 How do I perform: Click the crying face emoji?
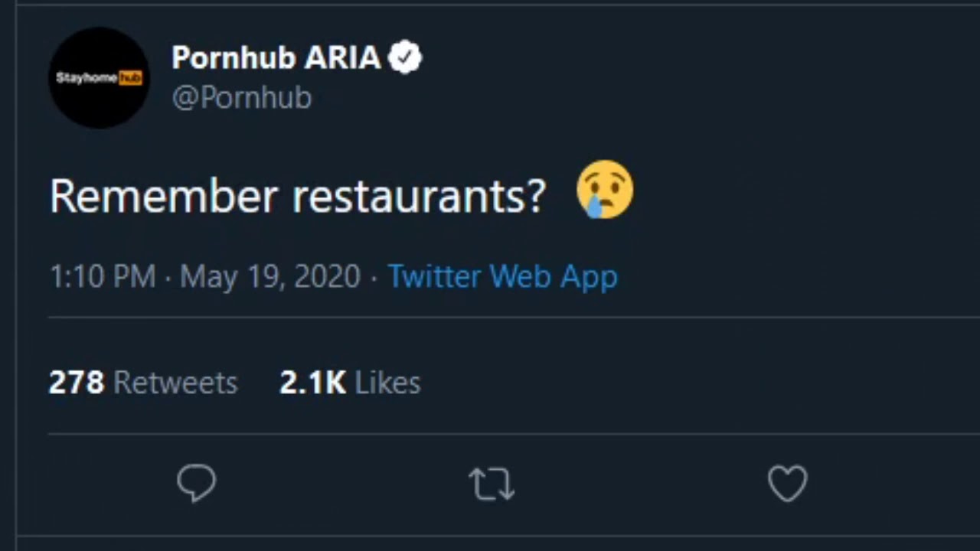(605, 190)
